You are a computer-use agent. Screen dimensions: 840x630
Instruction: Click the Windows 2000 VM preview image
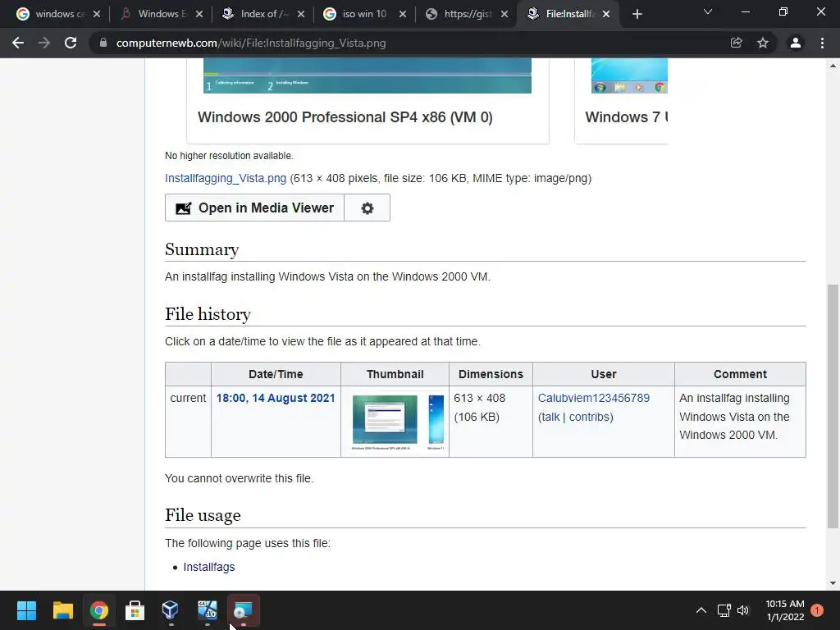[x=367, y=75]
